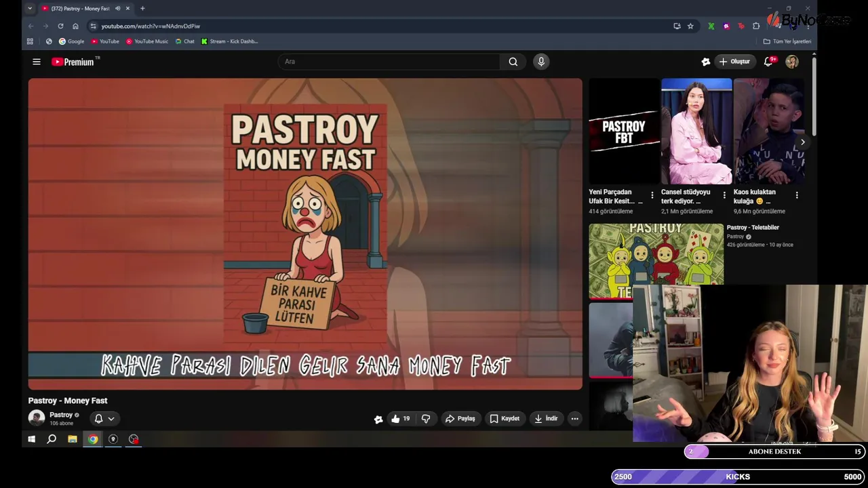
Task: Click the address bar URL
Action: click(151, 26)
